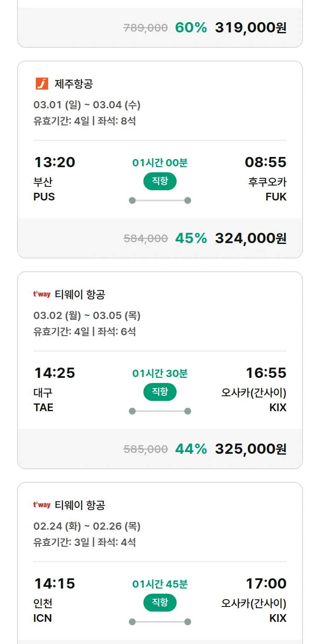This screenshot has width=320, height=644.
Task: Click the 60% discount label
Action: [x=191, y=28]
